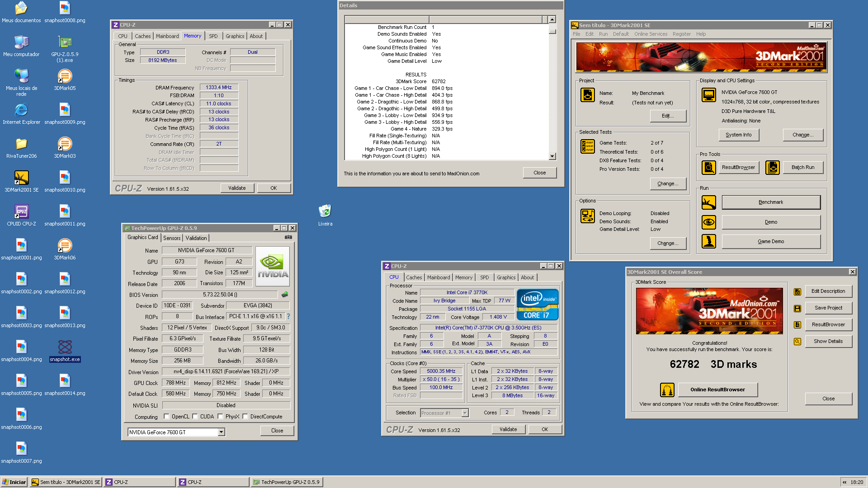Image resolution: width=868 pixels, height=488 pixels.
Task: Select the 3DMark2001 SE desktop shortcut
Action: tap(21, 181)
